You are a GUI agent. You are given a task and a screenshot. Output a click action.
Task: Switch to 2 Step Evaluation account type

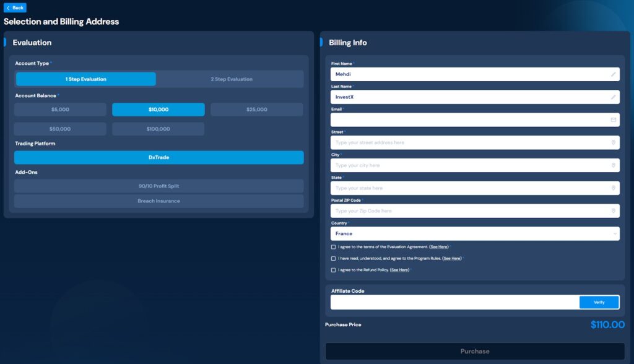click(231, 79)
